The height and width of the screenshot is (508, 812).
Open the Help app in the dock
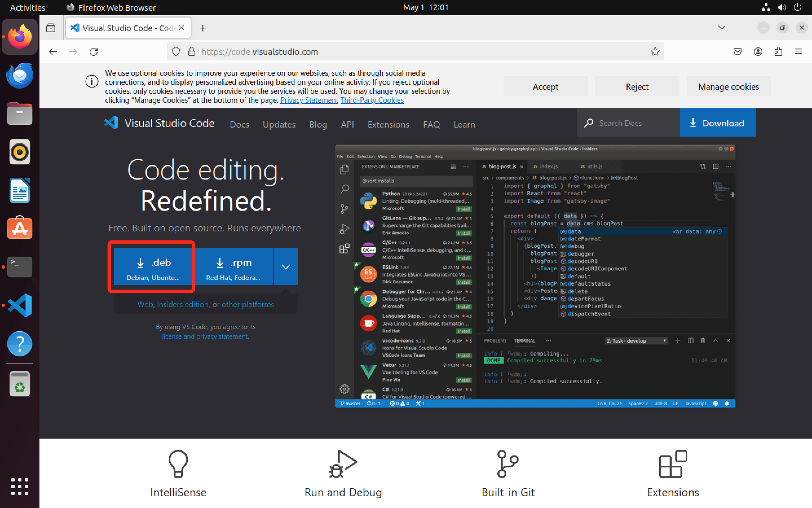(x=19, y=344)
